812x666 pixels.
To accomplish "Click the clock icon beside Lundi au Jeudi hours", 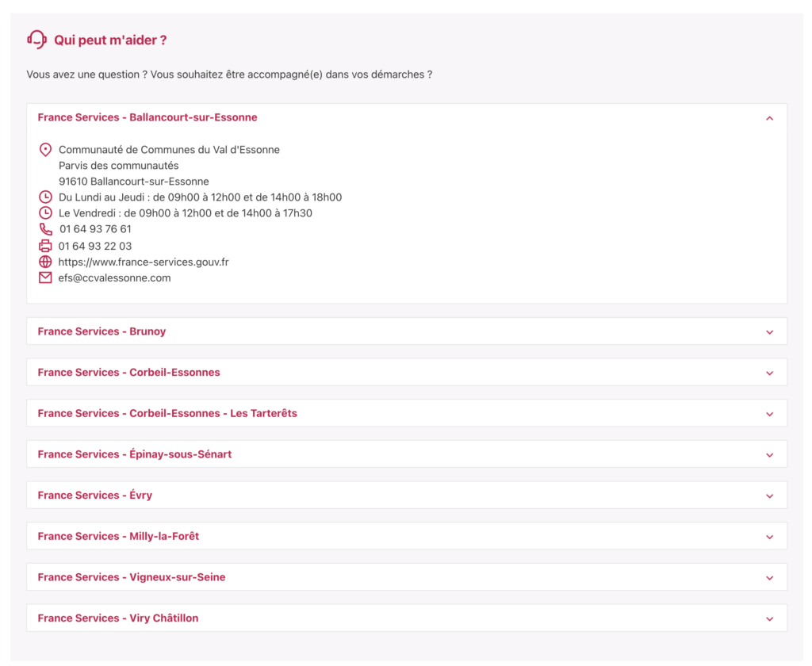I will point(45,197).
